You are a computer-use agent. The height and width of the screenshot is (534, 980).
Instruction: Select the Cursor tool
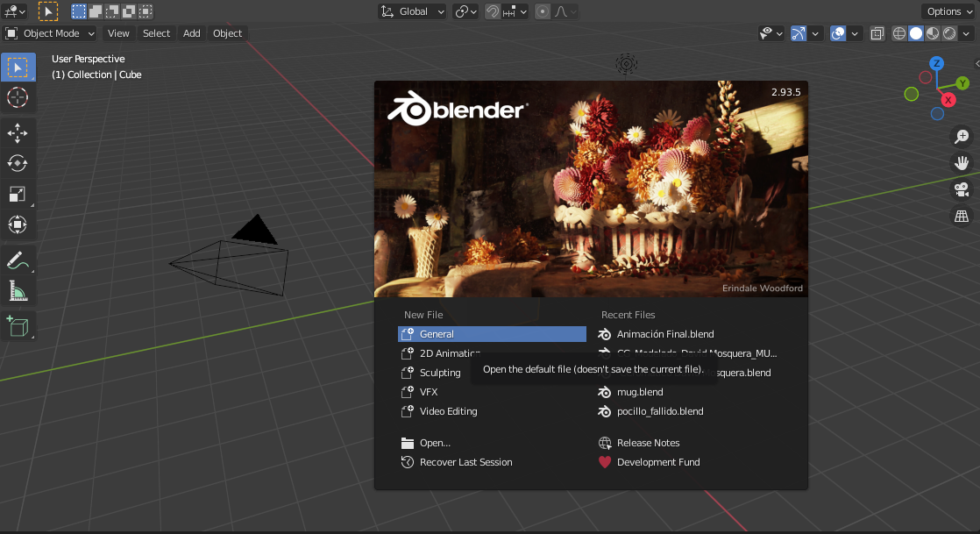[x=18, y=97]
